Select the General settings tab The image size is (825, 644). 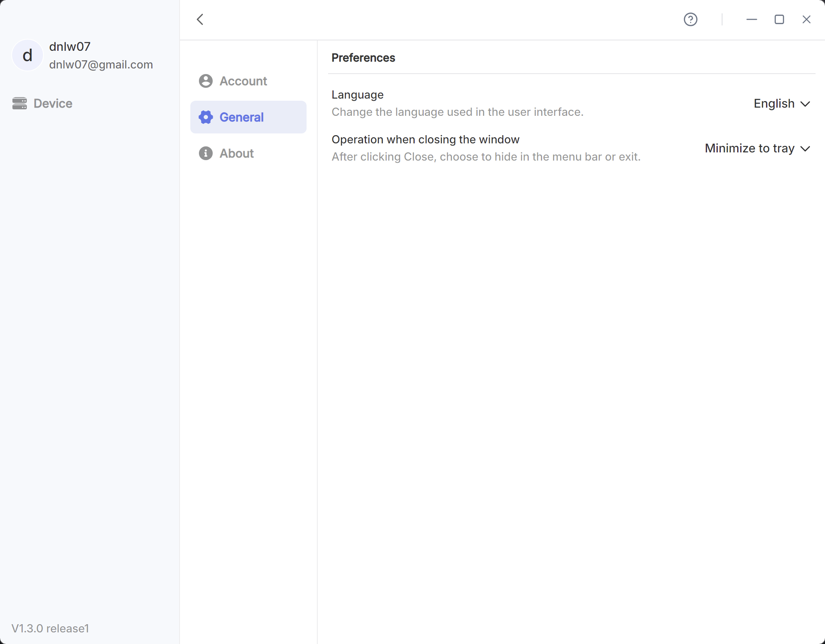[x=242, y=117]
